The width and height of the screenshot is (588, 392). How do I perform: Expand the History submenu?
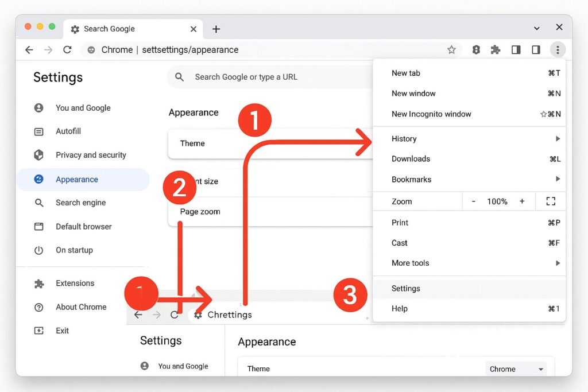point(469,139)
